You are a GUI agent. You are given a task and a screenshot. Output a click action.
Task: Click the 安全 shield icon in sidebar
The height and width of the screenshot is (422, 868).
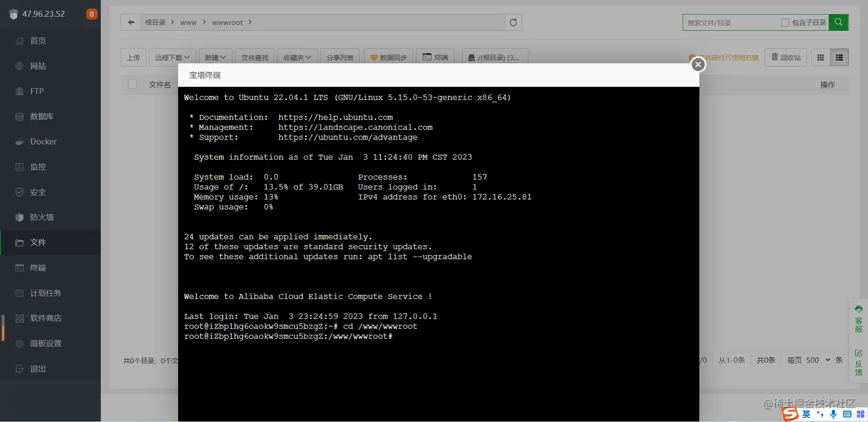click(20, 192)
